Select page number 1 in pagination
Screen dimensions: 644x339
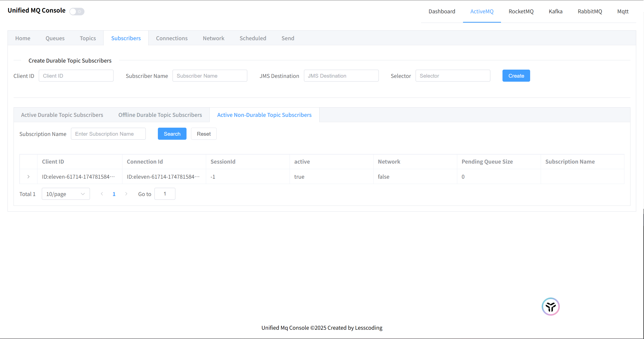[x=114, y=194]
